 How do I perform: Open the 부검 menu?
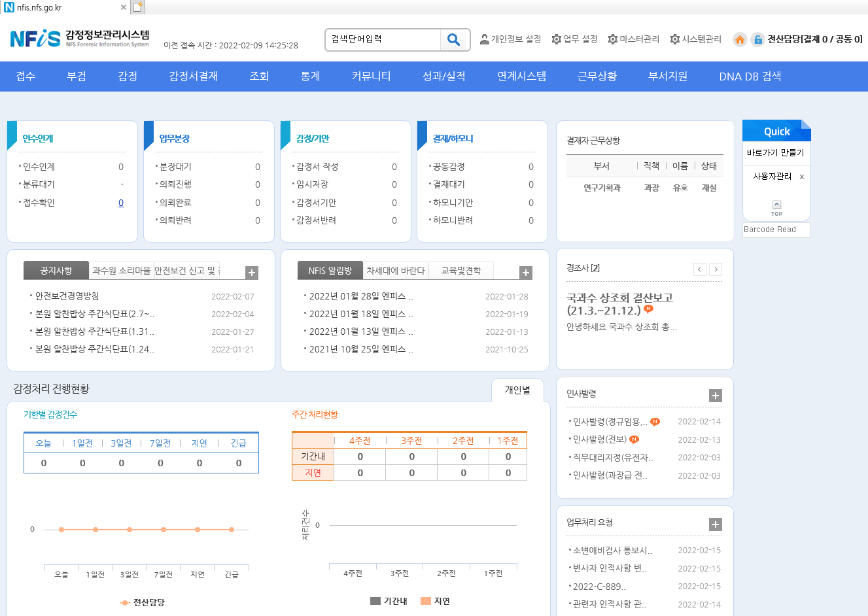[77, 77]
